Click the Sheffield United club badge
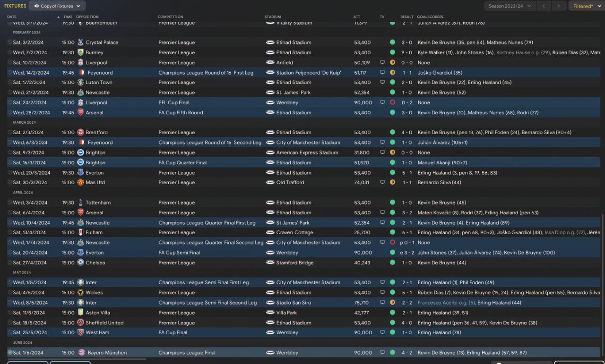This screenshot has height=364, width=605. click(80, 323)
